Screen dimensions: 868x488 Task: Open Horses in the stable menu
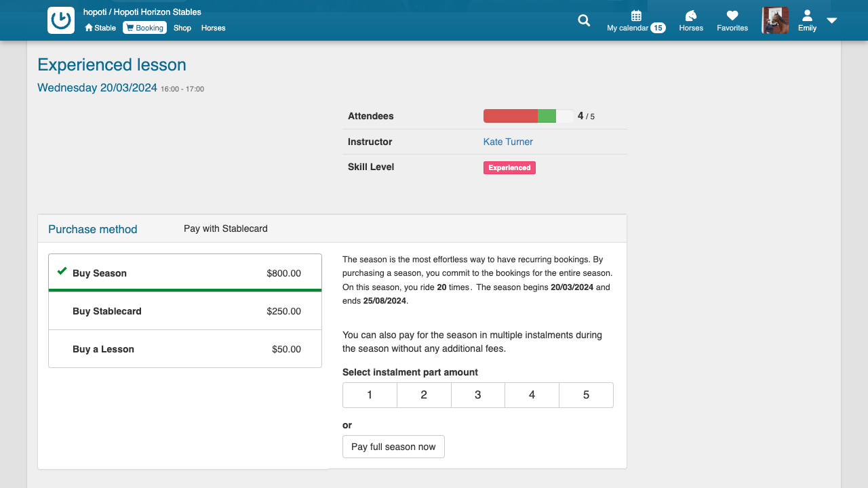[x=213, y=28]
